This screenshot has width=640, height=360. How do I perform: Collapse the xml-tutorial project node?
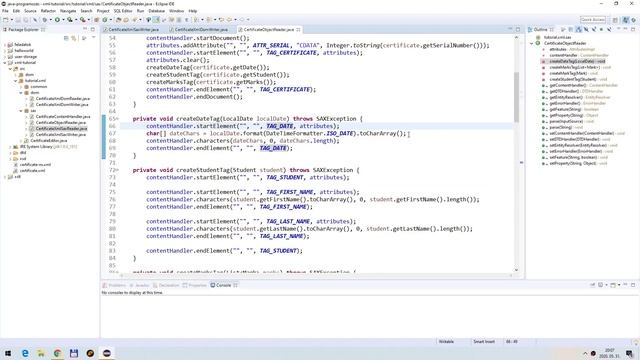(4, 63)
